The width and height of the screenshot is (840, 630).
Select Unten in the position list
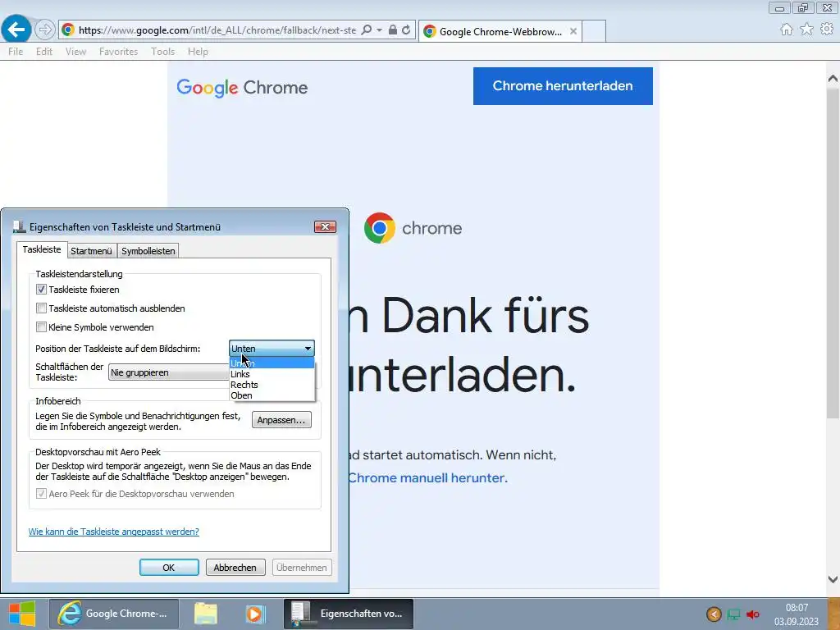click(x=272, y=363)
